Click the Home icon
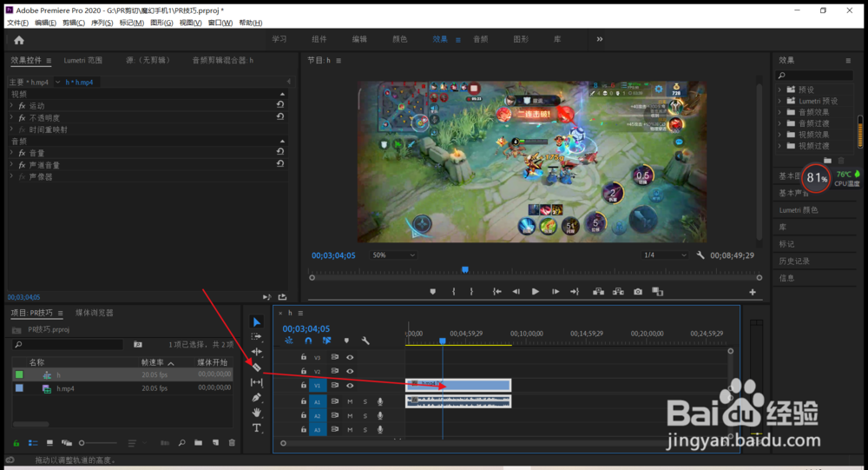 pos(19,40)
